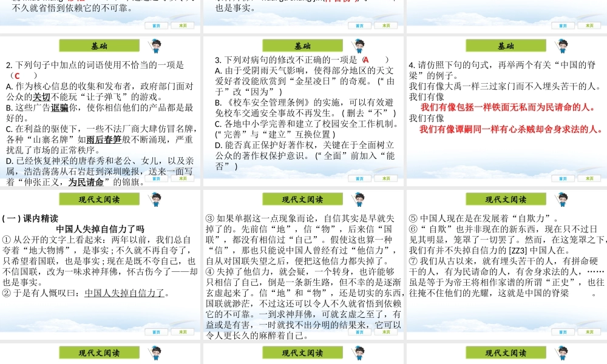This screenshot has width=607, height=364.
Task: Click the cartoon boy icon on question 3 slide
Action: (359, 46)
